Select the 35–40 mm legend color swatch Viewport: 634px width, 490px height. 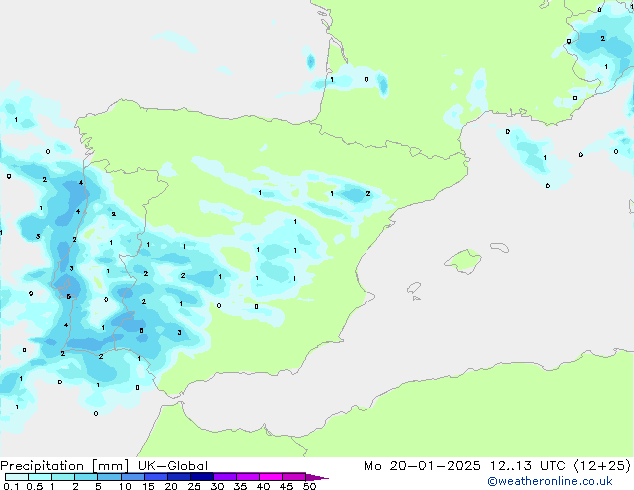247,477
